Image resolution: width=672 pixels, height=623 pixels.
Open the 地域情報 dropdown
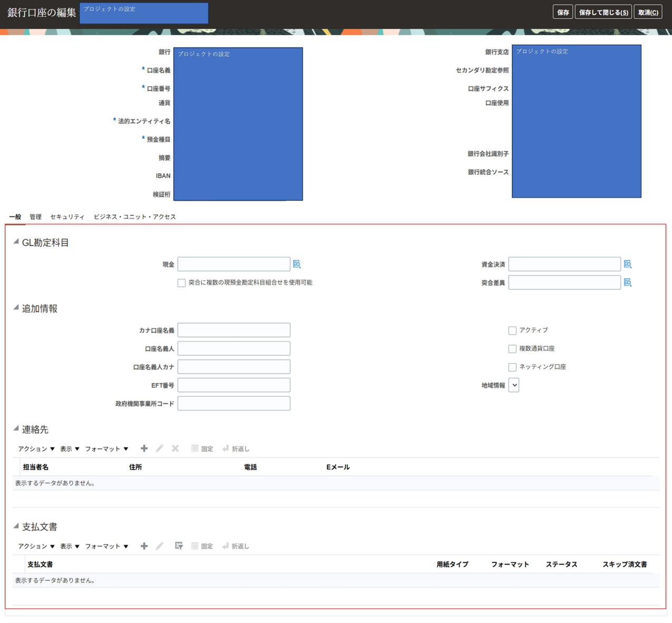(x=514, y=385)
